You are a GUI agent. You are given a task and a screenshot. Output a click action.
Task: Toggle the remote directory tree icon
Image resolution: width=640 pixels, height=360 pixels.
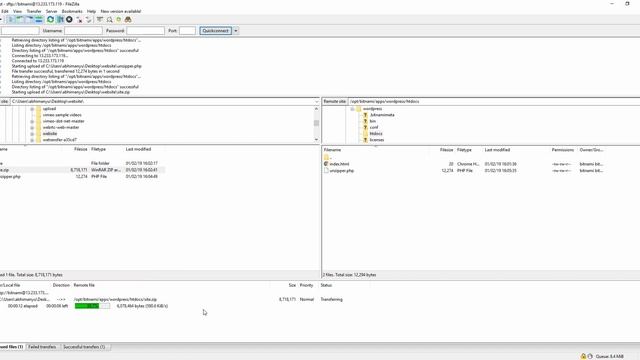(29, 20)
